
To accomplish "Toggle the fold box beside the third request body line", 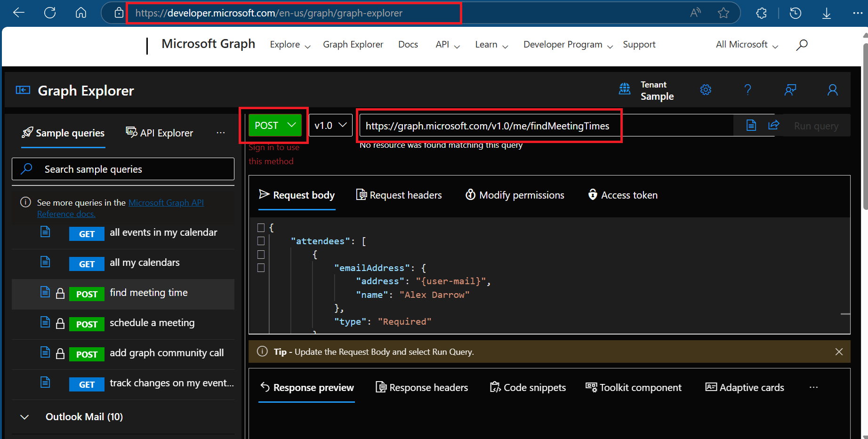I will click(261, 255).
